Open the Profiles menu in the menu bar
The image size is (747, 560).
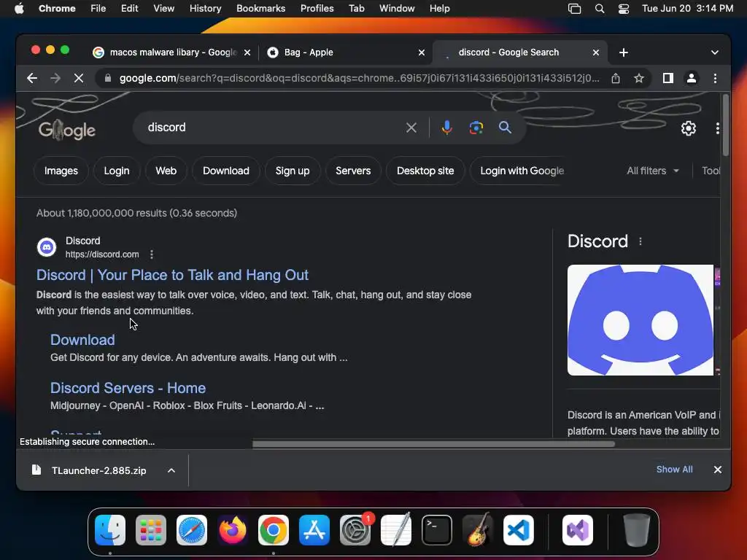tap(317, 9)
